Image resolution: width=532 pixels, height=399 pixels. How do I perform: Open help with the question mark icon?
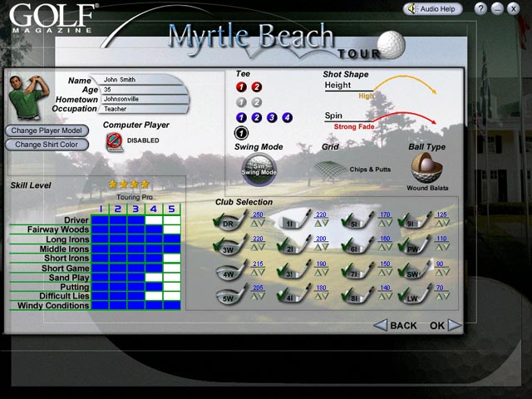480,8
